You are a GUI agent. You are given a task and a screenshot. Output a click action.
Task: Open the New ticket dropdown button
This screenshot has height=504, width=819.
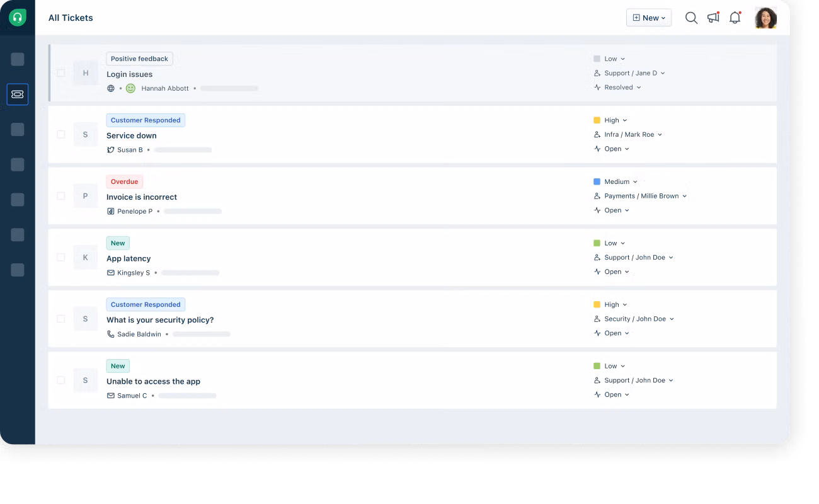648,18
